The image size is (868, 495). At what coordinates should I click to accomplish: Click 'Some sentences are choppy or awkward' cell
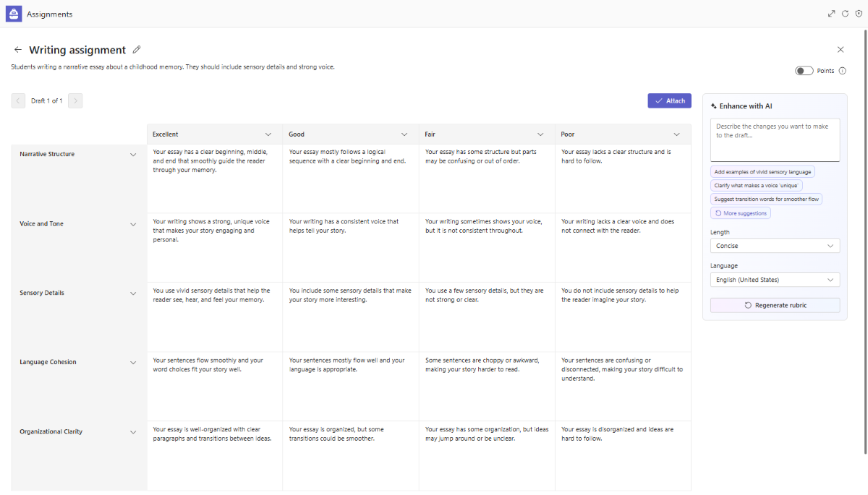pyautogui.click(x=487, y=387)
